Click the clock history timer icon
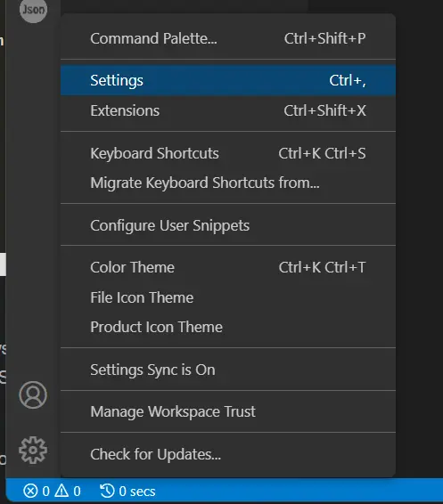Viewport: 443px width, 504px height. click(x=107, y=491)
